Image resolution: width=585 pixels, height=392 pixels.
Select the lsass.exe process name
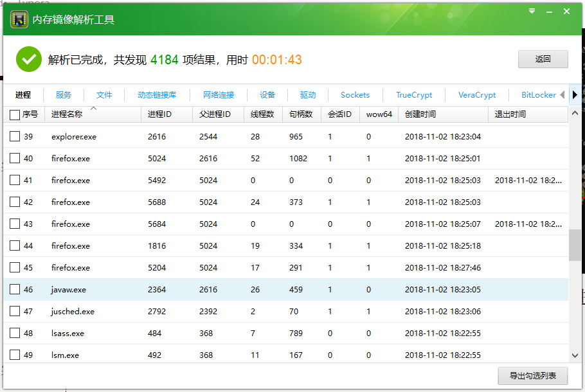click(67, 334)
